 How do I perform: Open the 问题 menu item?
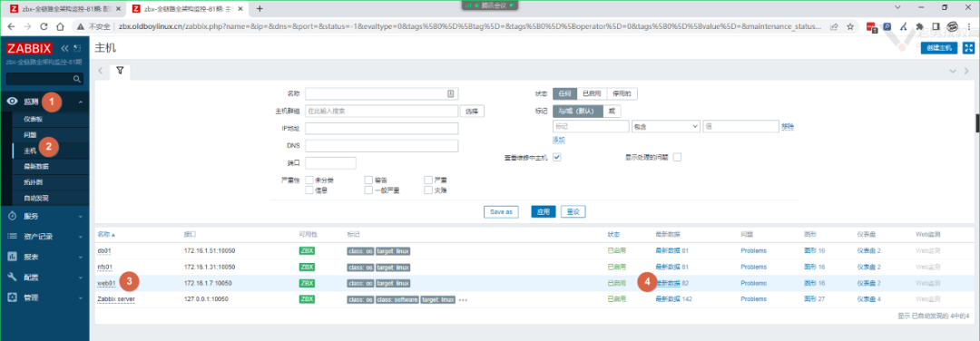pyautogui.click(x=30, y=135)
